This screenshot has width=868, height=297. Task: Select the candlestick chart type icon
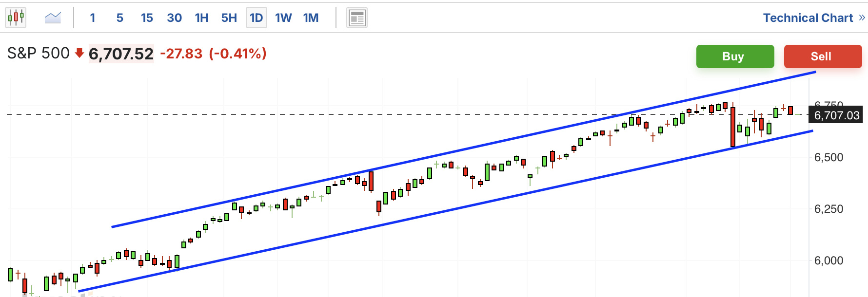pos(16,18)
